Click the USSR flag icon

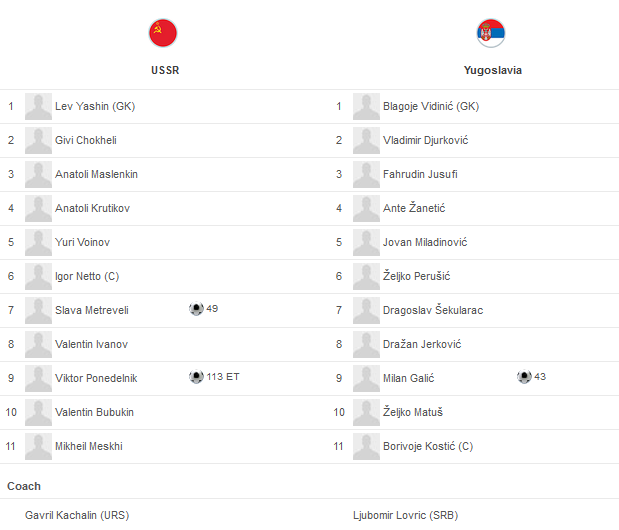pyautogui.click(x=163, y=33)
